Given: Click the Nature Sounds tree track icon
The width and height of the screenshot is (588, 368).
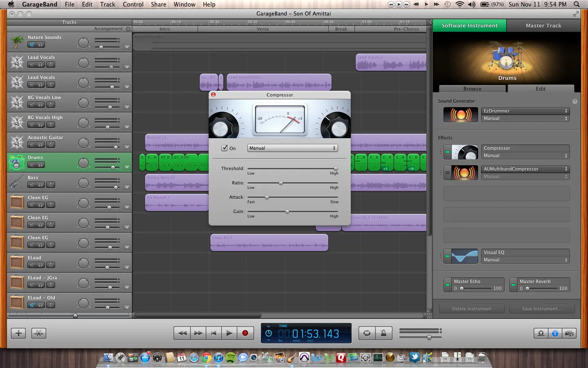Looking at the screenshot, I should (17, 42).
